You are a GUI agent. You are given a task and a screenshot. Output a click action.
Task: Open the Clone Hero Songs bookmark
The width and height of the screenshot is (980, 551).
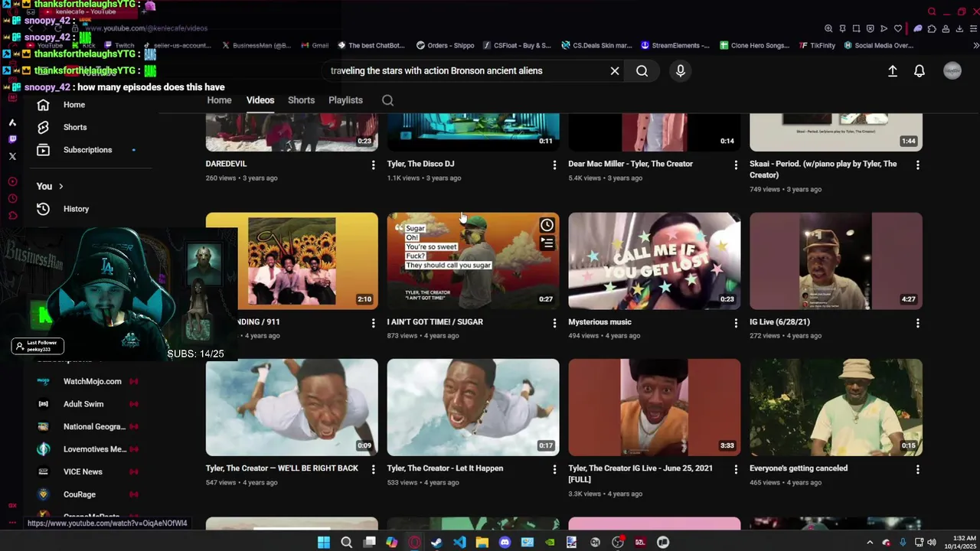click(x=754, y=45)
